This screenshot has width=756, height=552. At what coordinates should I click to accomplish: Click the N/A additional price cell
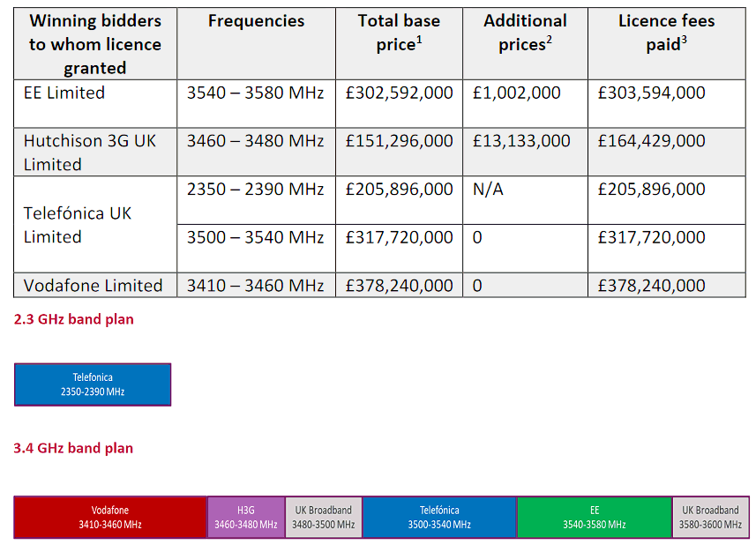tap(488, 189)
